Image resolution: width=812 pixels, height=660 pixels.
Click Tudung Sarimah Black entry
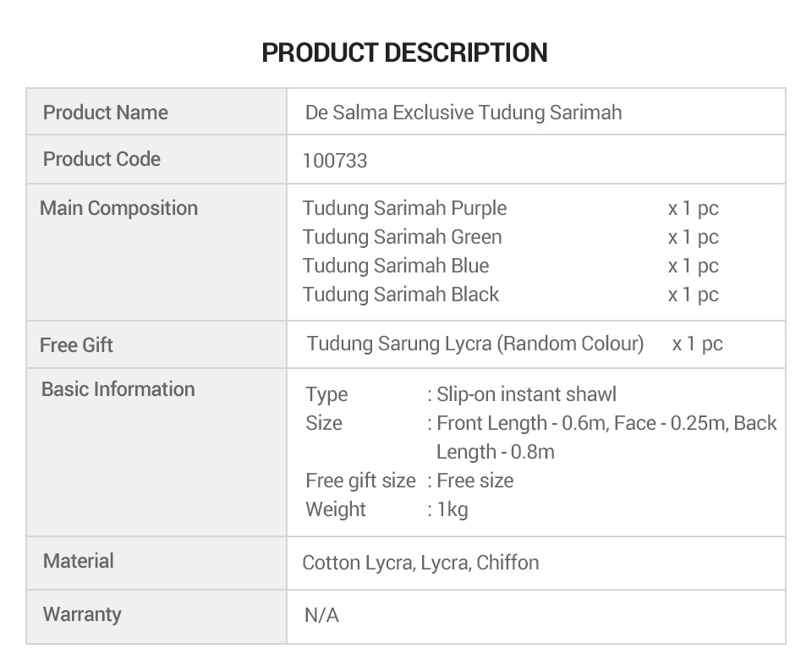tap(400, 294)
